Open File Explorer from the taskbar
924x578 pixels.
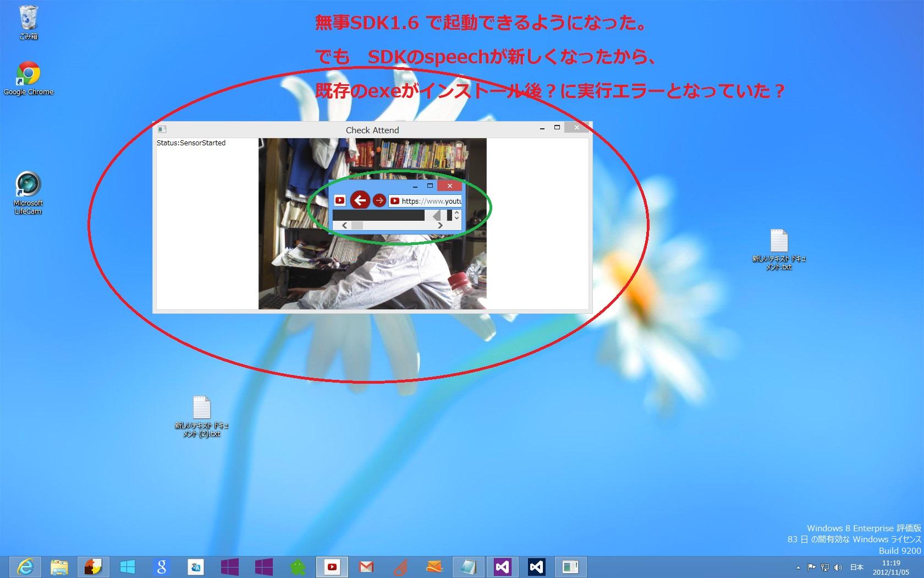[x=59, y=566]
